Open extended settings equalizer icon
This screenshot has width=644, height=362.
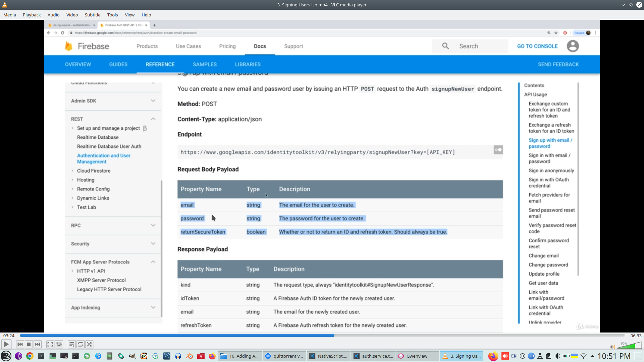[59, 344]
